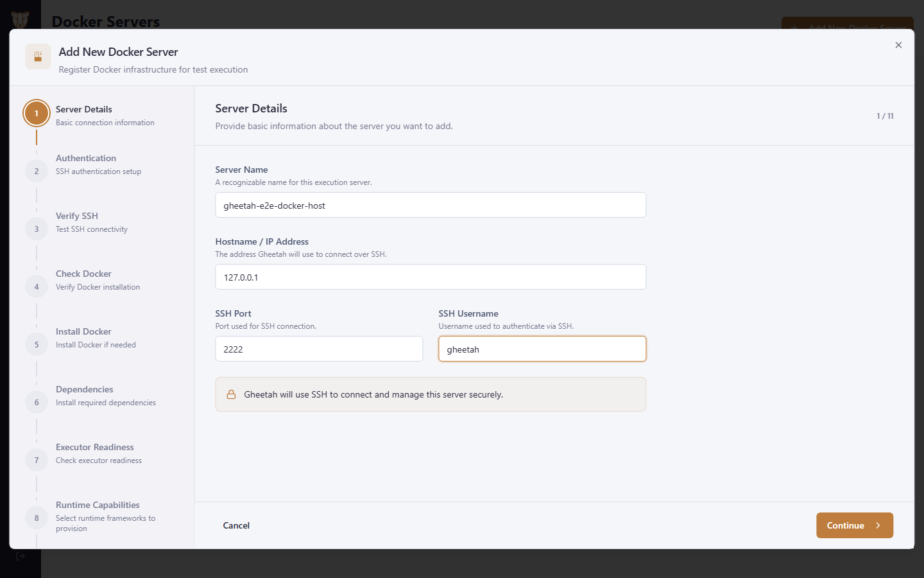The width and height of the screenshot is (924, 578).
Task: Focus the Server Name input field
Action: pyautogui.click(x=431, y=205)
